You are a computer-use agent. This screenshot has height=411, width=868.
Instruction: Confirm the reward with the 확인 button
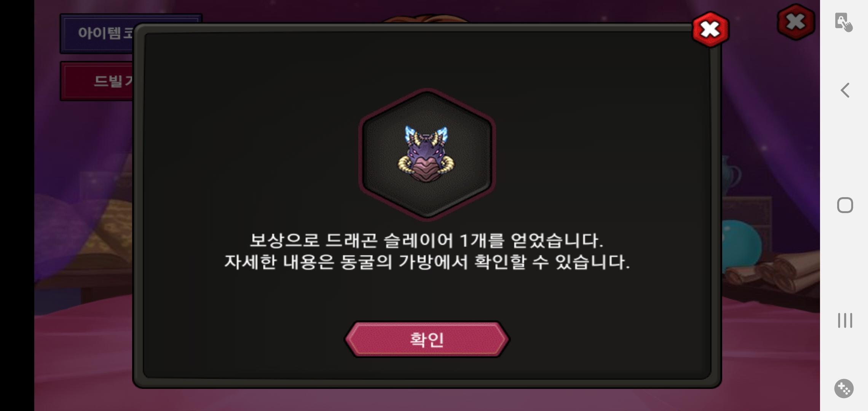click(427, 339)
